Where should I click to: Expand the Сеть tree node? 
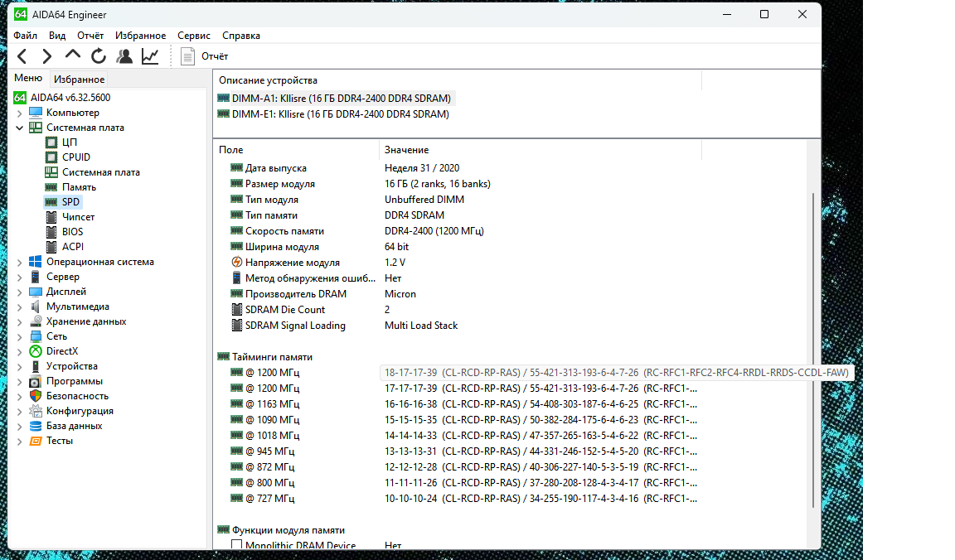coord(20,336)
